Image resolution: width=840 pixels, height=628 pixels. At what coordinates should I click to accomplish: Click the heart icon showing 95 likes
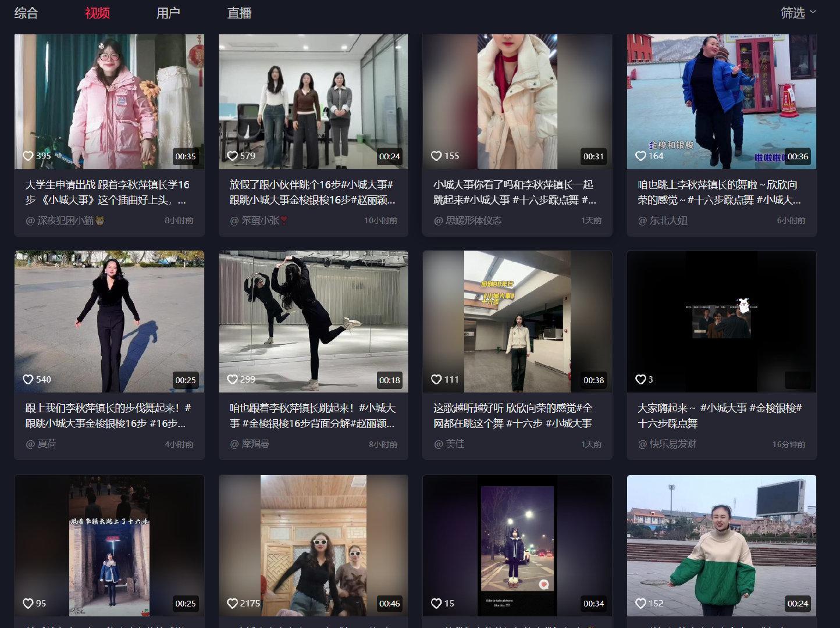coord(28,604)
